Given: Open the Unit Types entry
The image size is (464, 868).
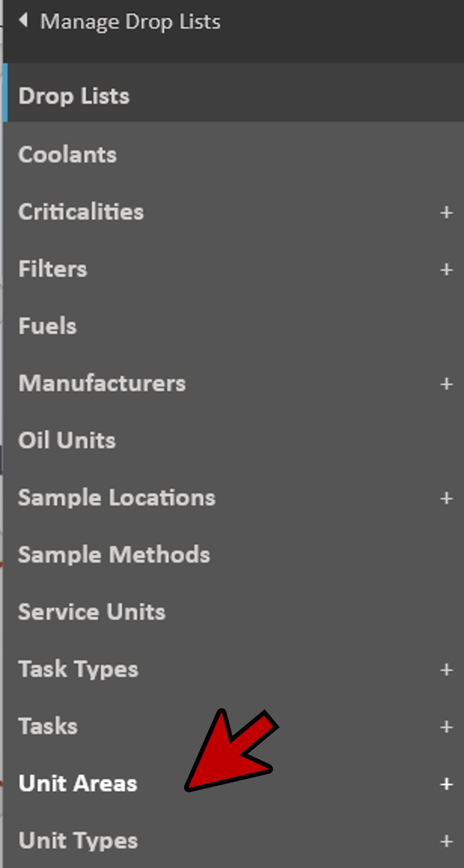Looking at the screenshot, I should [78, 841].
